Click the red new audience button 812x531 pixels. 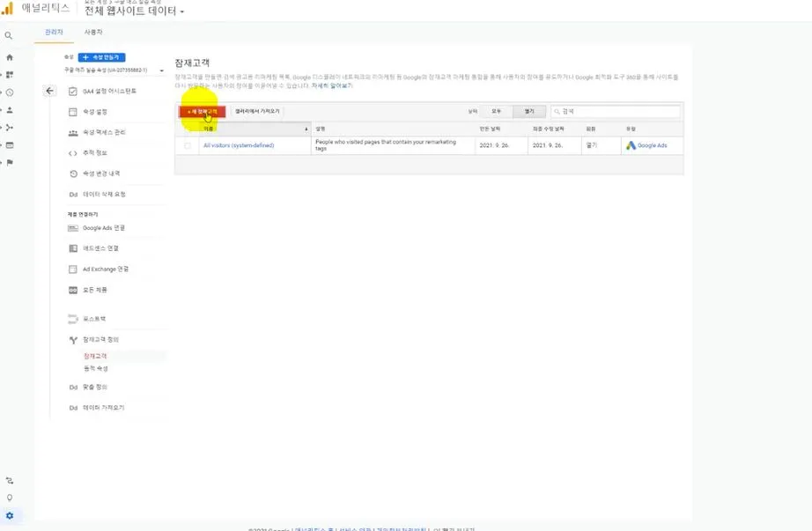tap(202, 111)
